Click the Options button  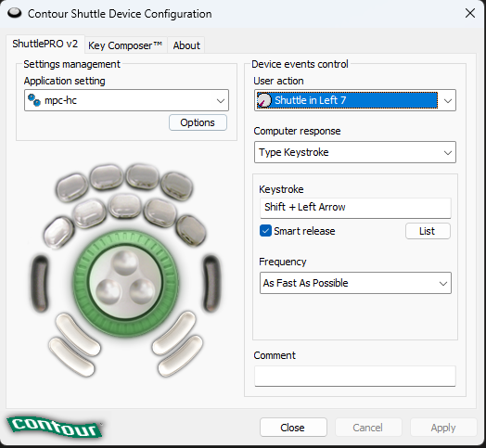click(198, 122)
